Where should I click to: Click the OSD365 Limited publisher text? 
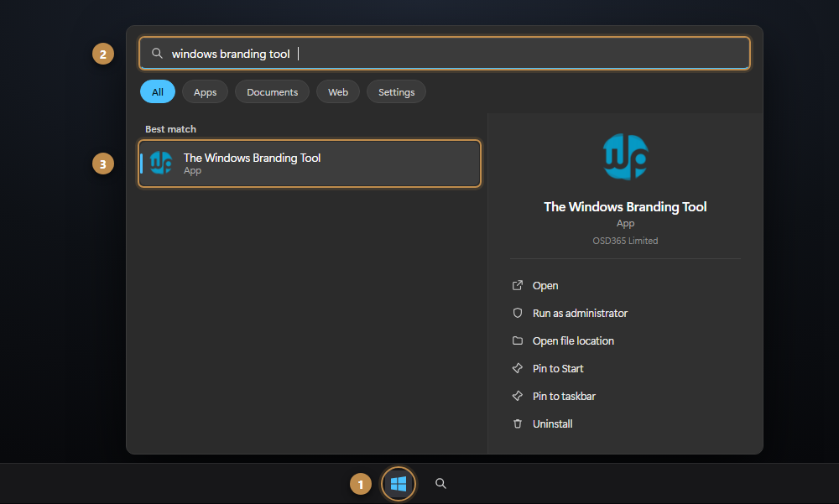point(625,241)
